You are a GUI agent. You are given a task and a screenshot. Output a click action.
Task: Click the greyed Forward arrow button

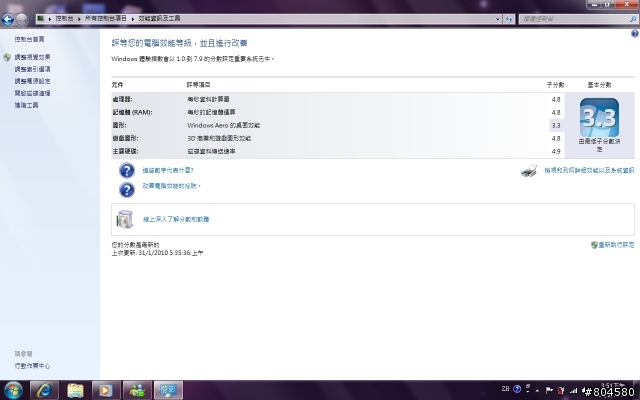(22, 19)
